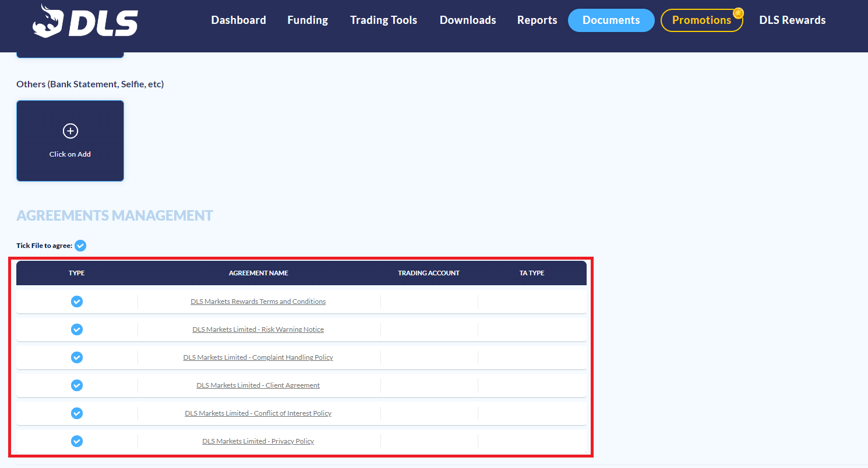Open the Client Agreement document link
This screenshot has width=868, height=468.
[258, 385]
